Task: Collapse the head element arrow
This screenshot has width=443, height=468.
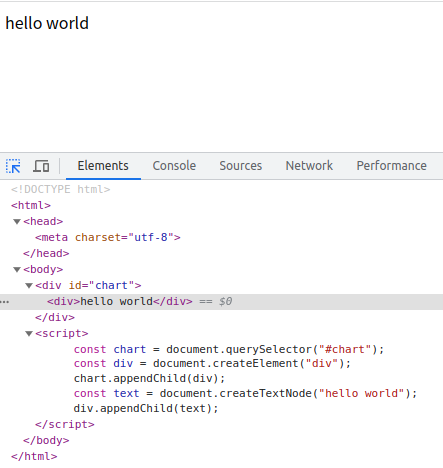Action: [x=17, y=222]
